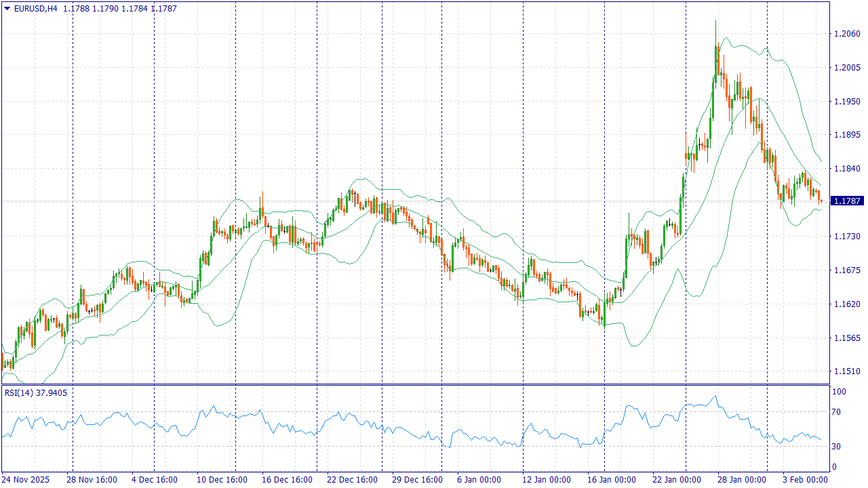Click the current price tag 1.1787
Screen dimensions: 868x488
(x=847, y=201)
